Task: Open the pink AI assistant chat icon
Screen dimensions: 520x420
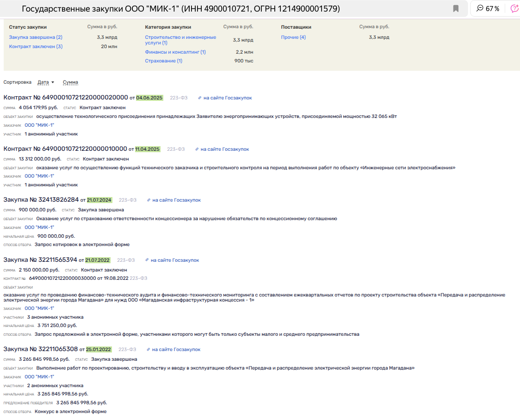Action: pyautogui.click(x=514, y=9)
